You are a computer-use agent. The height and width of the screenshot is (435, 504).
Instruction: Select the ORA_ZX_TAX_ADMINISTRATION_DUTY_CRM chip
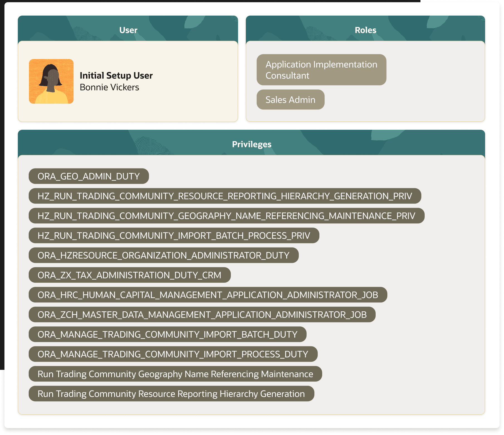point(129,275)
